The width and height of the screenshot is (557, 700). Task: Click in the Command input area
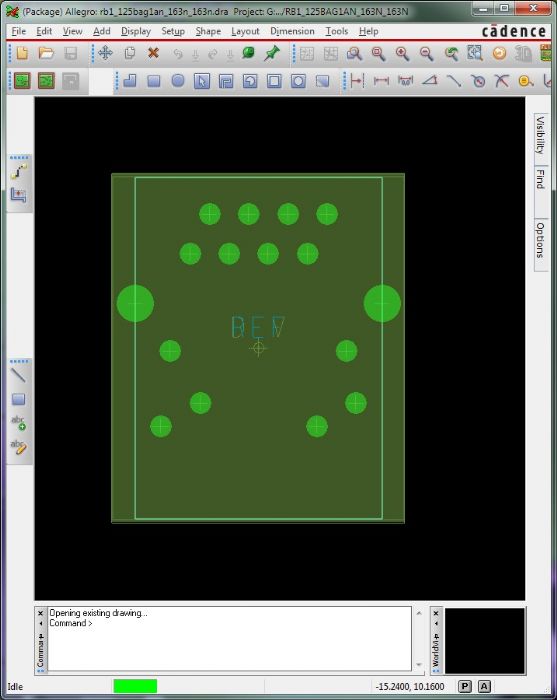(229, 638)
